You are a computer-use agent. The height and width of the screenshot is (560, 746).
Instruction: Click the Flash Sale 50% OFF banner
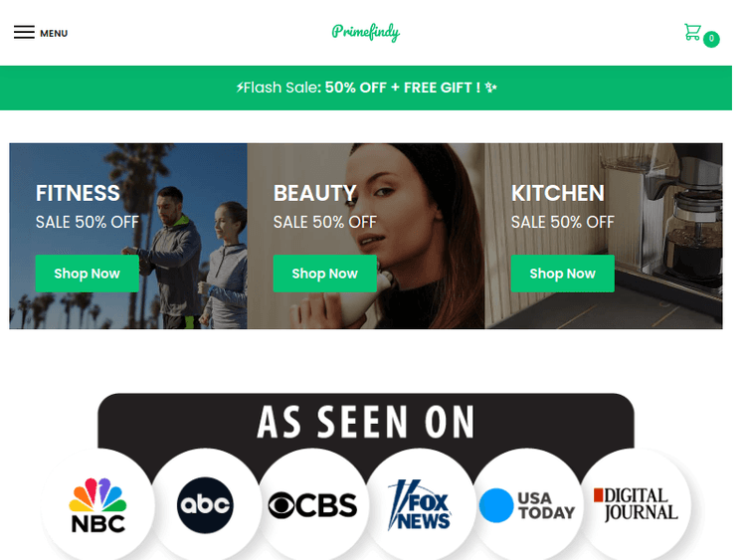pos(366,88)
